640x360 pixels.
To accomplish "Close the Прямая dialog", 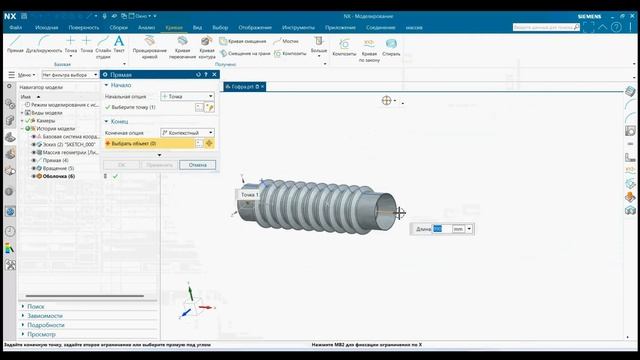I will point(214,75).
